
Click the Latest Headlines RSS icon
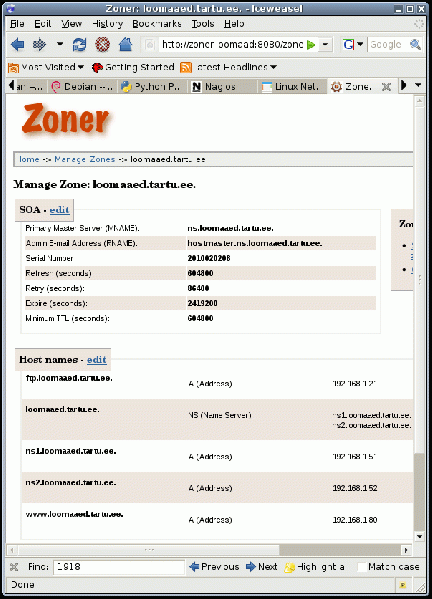(x=186, y=67)
